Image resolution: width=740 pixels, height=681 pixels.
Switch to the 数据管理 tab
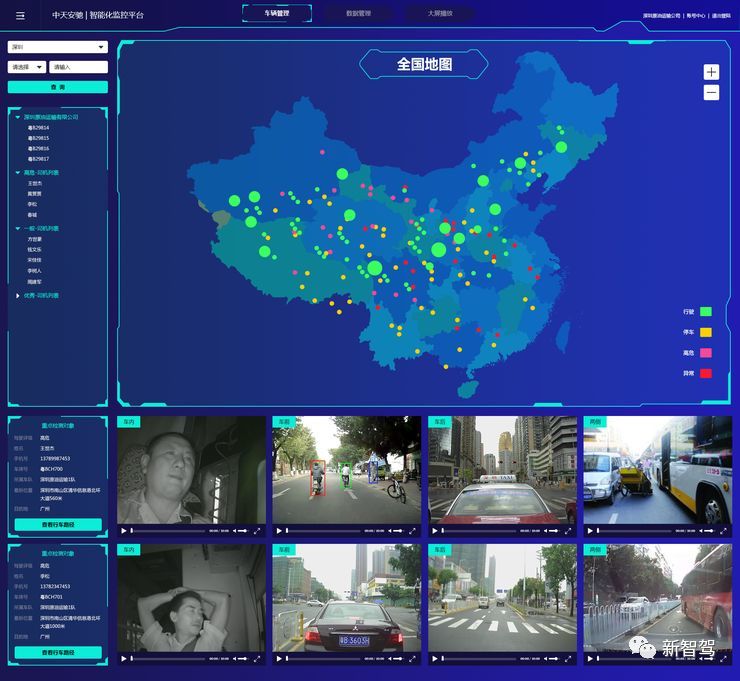359,13
